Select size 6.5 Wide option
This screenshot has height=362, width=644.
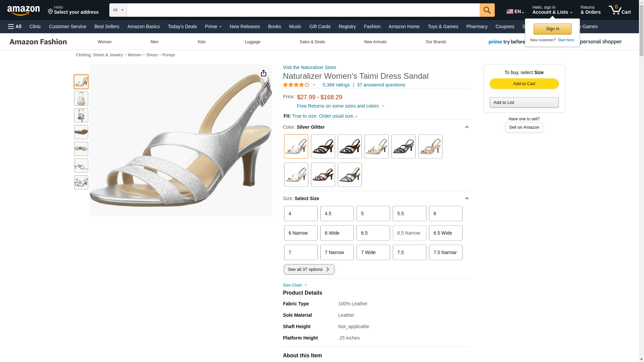[445, 233]
